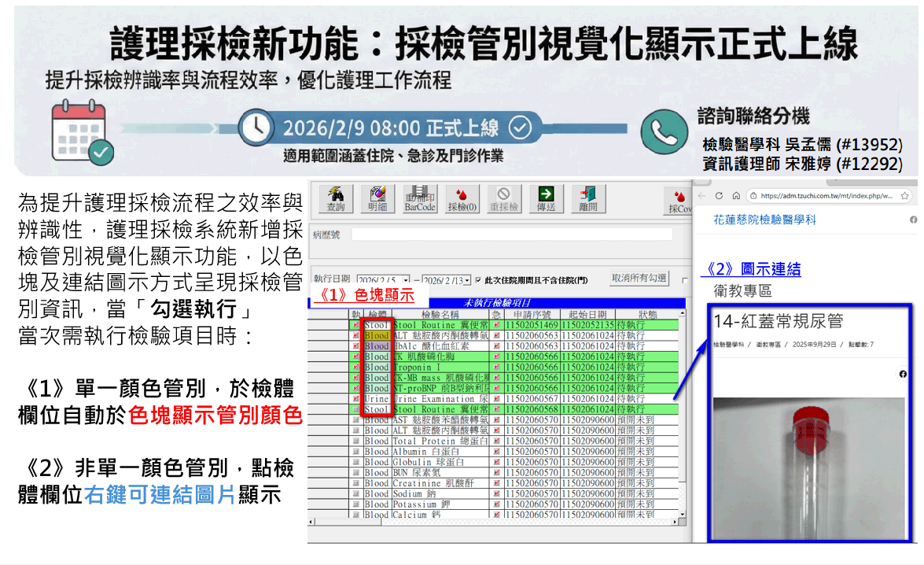Check the execute box for Albumin row

355,452
